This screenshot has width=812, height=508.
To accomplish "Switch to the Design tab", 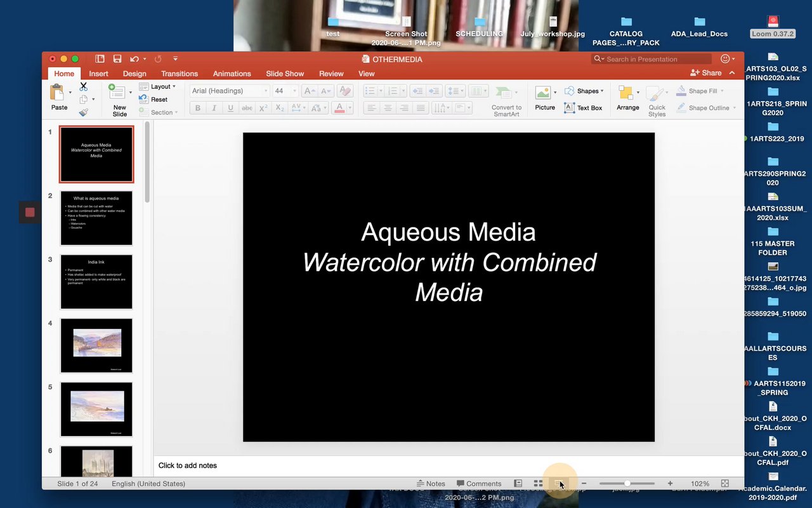I will [x=134, y=74].
